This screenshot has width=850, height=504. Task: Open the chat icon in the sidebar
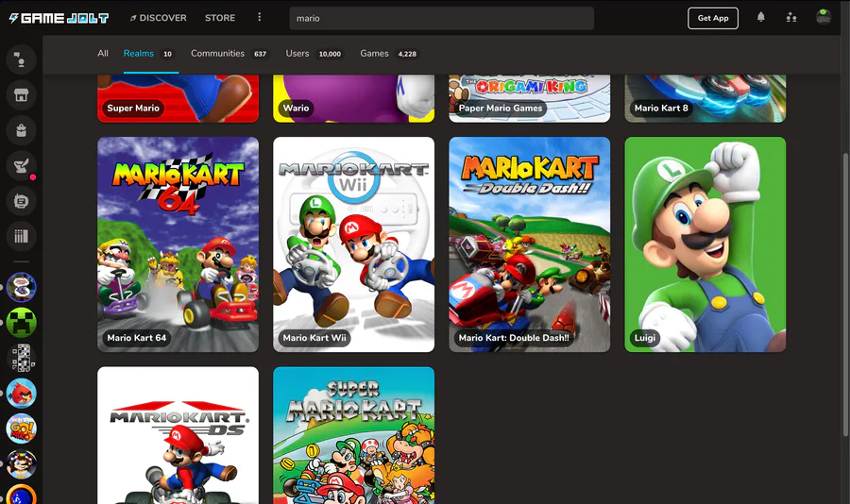21,59
